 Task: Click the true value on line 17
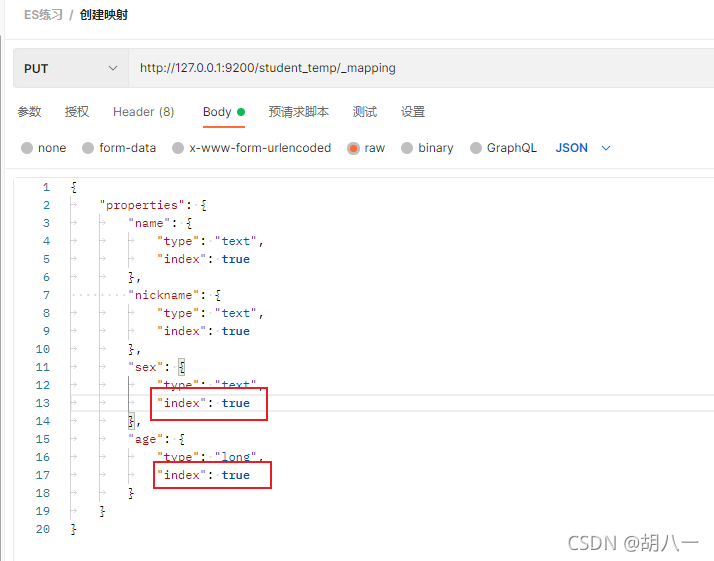click(x=236, y=475)
